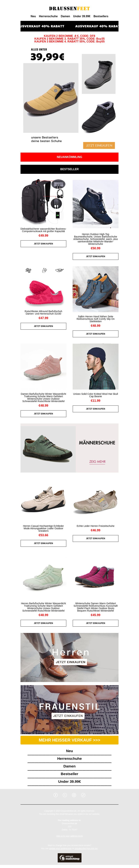Open the Herrenschuhe menu item in top navigation
Image resolution: width=139 pixels, height=868 pixels.
[x=48, y=16]
